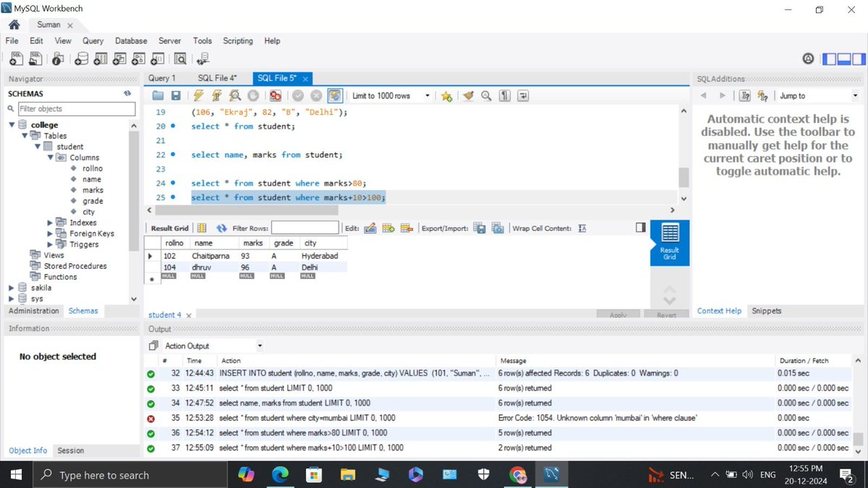The width and height of the screenshot is (868, 488).
Task: Open the object inspector info icon
Action: [x=59, y=59]
